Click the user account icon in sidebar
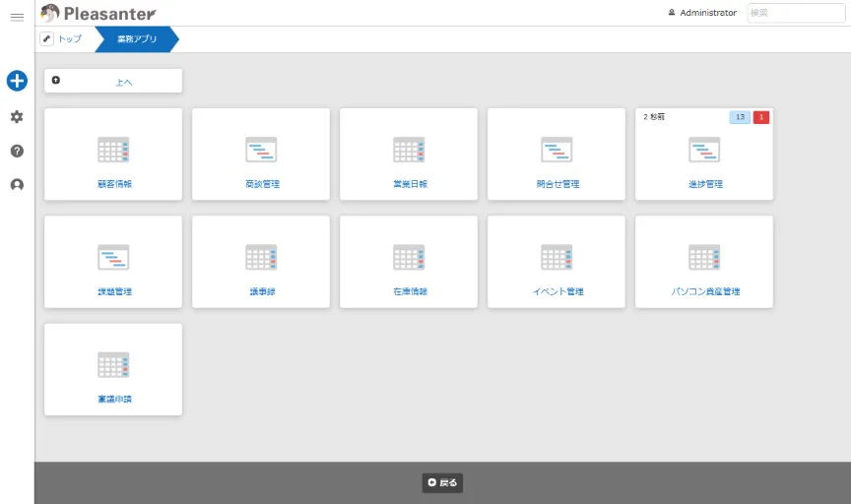 (17, 185)
